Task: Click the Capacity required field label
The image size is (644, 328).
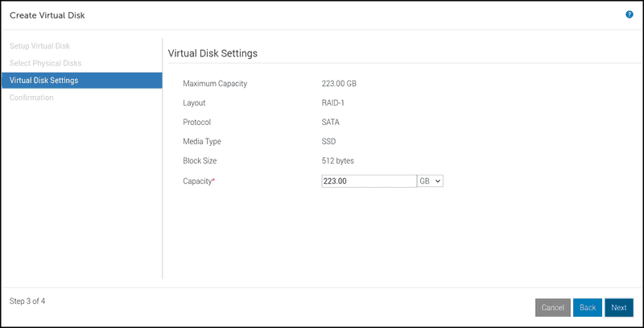Action: (x=199, y=181)
